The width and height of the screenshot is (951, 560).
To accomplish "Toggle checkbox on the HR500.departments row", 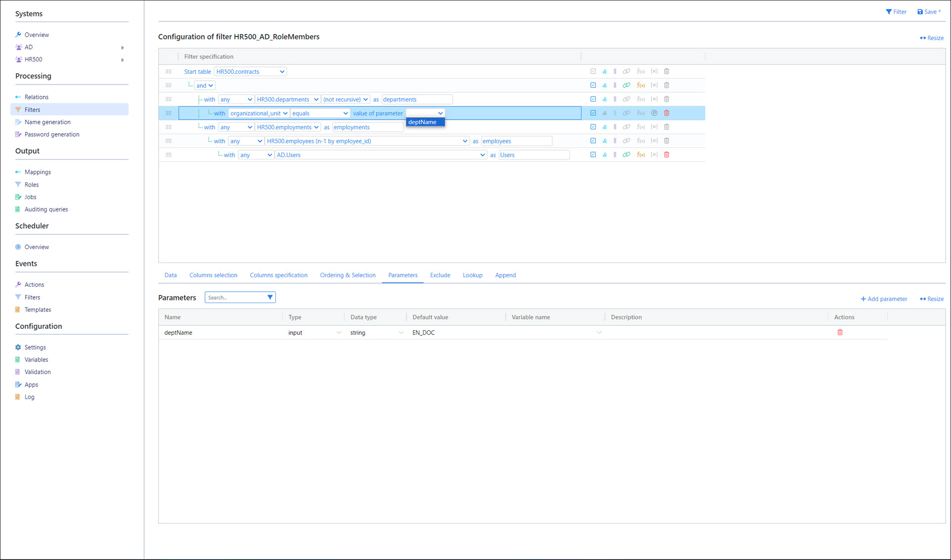I will [x=593, y=99].
